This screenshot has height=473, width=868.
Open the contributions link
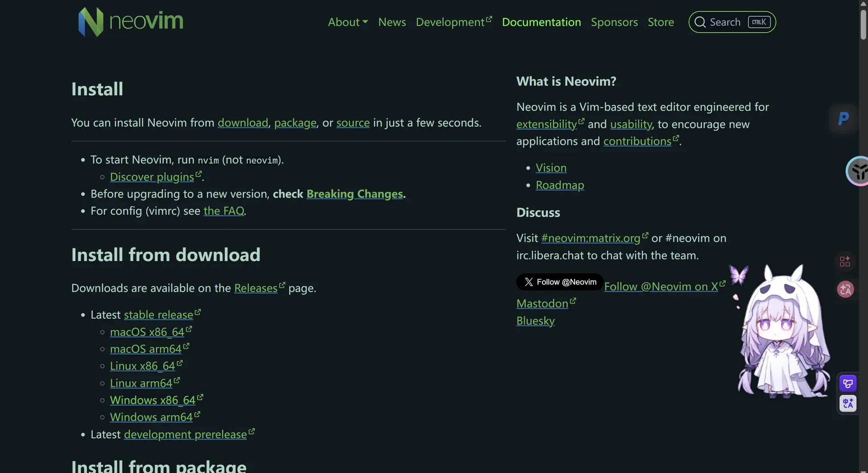tap(641, 142)
